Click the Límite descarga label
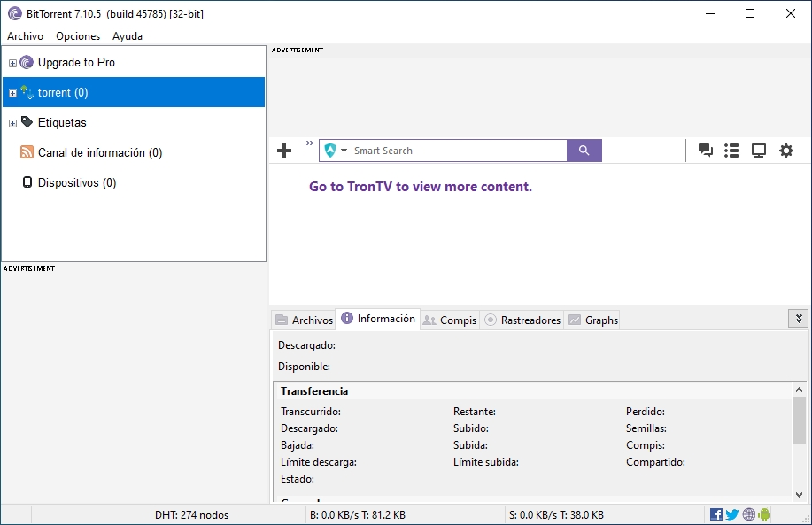Screen dimensions: 812x525 [319, 462]
